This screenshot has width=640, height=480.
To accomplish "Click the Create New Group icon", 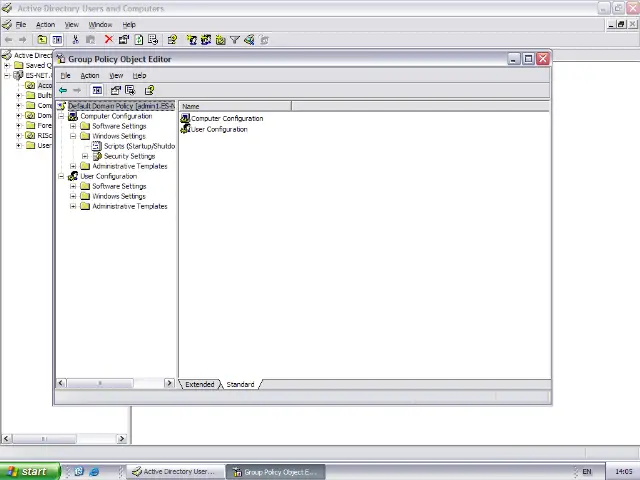I will [206, 40].
